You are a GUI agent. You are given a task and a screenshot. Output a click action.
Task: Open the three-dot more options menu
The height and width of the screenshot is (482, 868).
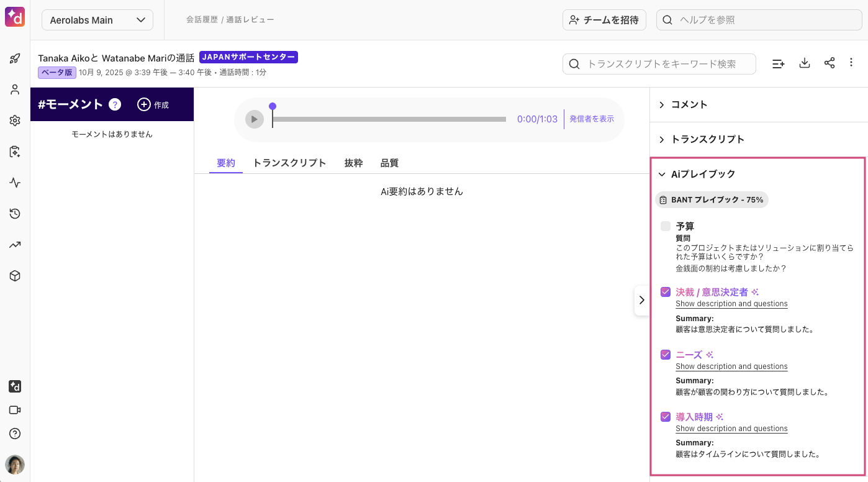pyautogui.click(x=851, y=63)
